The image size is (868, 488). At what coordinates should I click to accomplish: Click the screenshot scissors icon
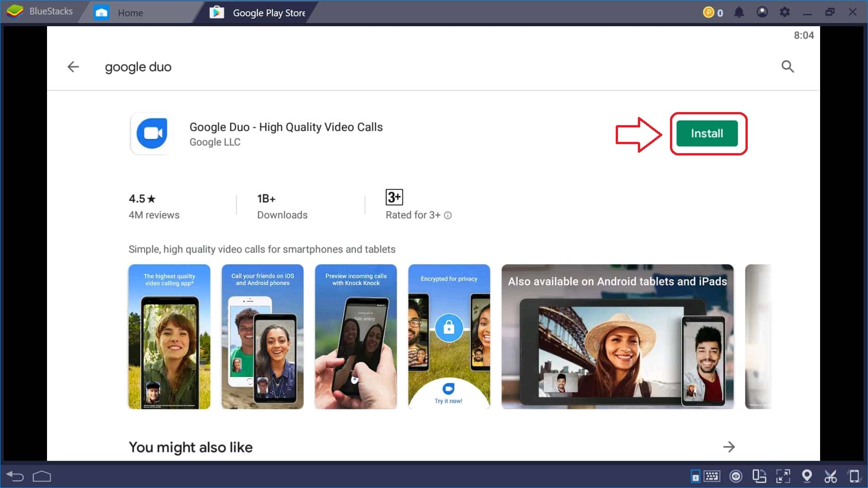pos(830,476)
